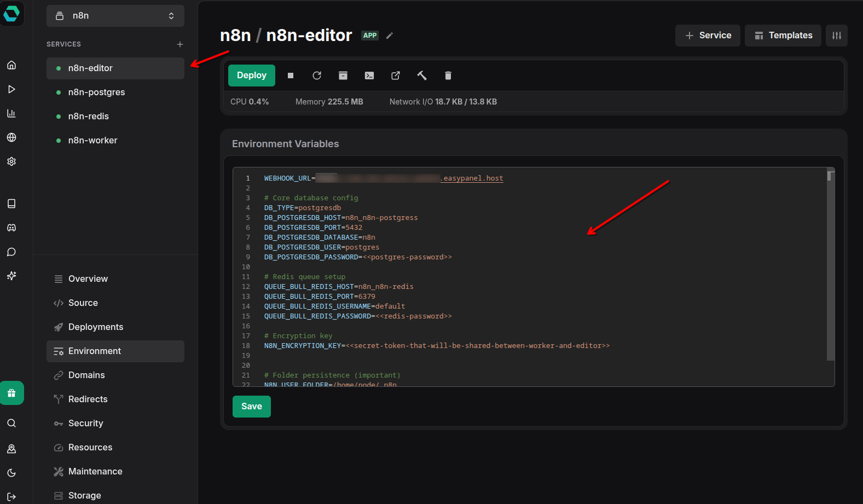Open the service console terminal icon
The height and width of the screenshot is (504, 863).
click(369, 76)
